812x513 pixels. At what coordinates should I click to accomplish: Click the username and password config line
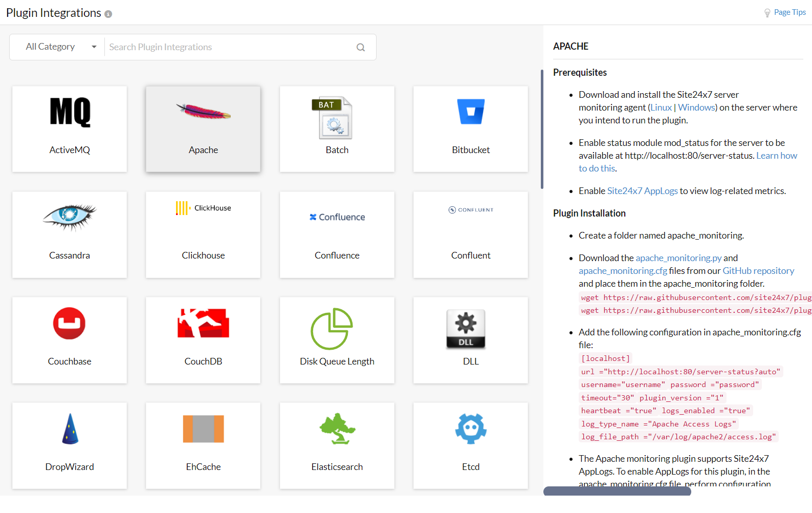[670, 384]
